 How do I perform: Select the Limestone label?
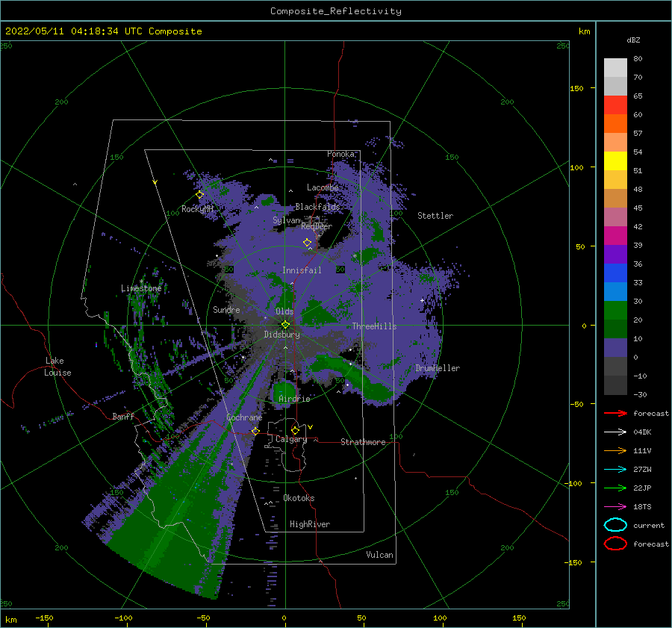coord(141,288)
